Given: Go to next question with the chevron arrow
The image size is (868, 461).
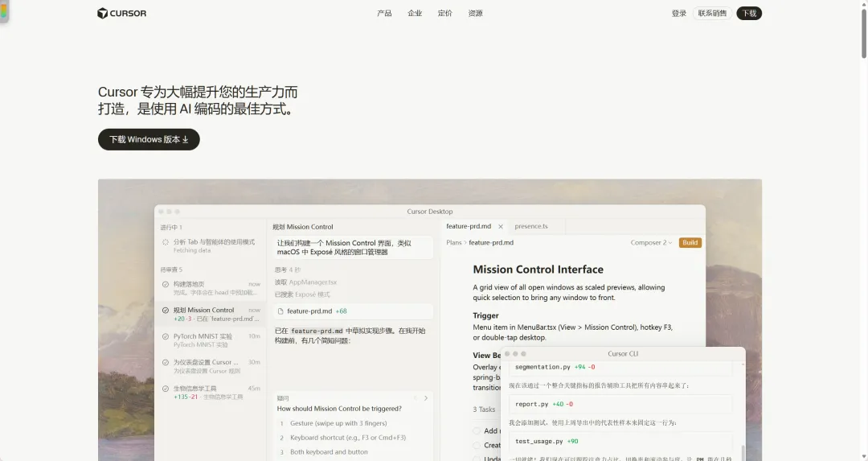Looking at the screenshot, I should click(x=426, y=397).
